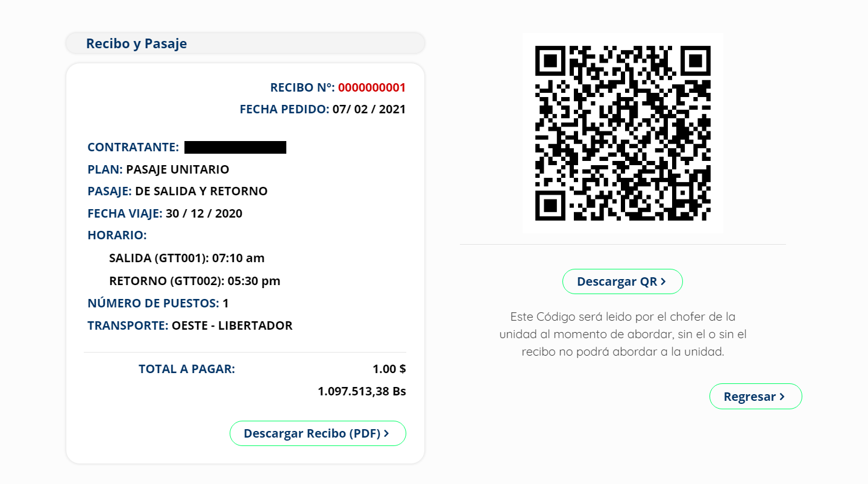The height and width of the screenshot is (484, 868).
Task: Click the blacked-out Contratante name
Action: pyautogui.click(x=235, y=147)
